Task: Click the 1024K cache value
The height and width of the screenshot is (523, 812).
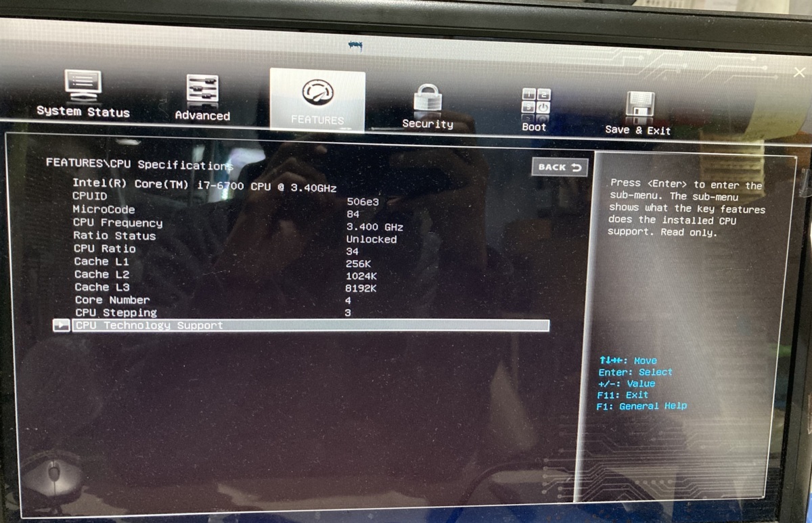Action: (x=362, y=276)
